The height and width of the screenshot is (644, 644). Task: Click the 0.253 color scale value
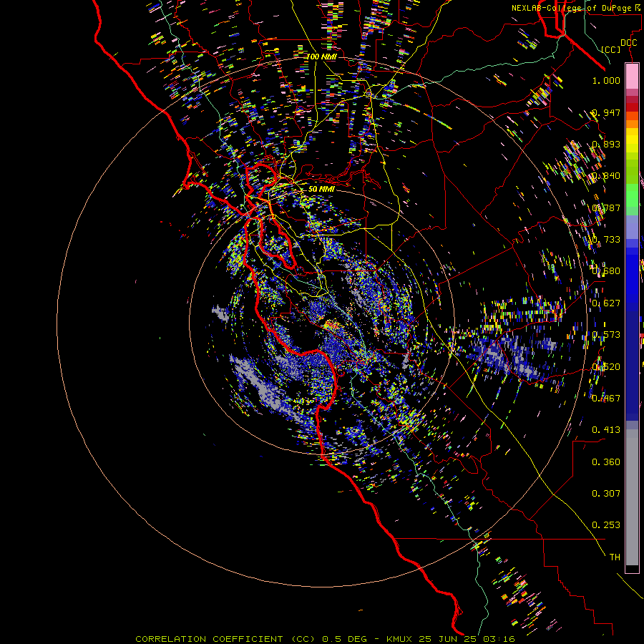pos(606,525)
